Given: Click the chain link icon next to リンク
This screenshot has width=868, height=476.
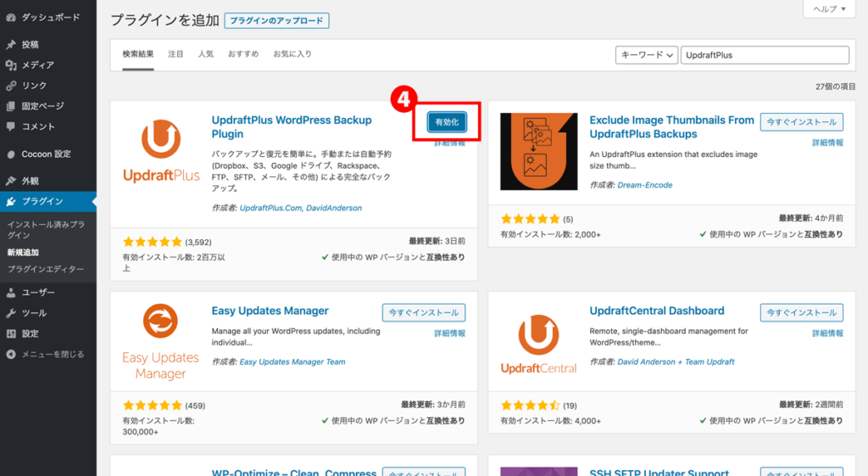Looking at the screenshot, I should tap(10, 86).
